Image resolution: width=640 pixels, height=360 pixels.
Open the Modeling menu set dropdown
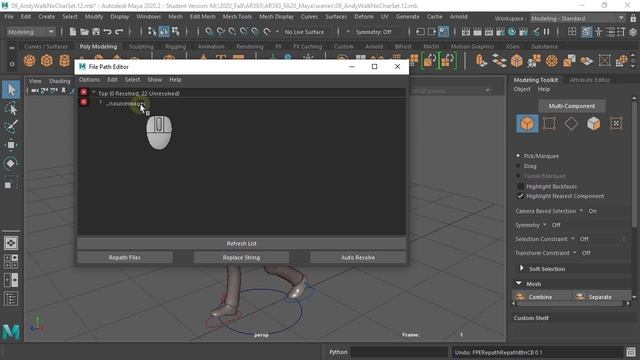(x=31, y=32)
